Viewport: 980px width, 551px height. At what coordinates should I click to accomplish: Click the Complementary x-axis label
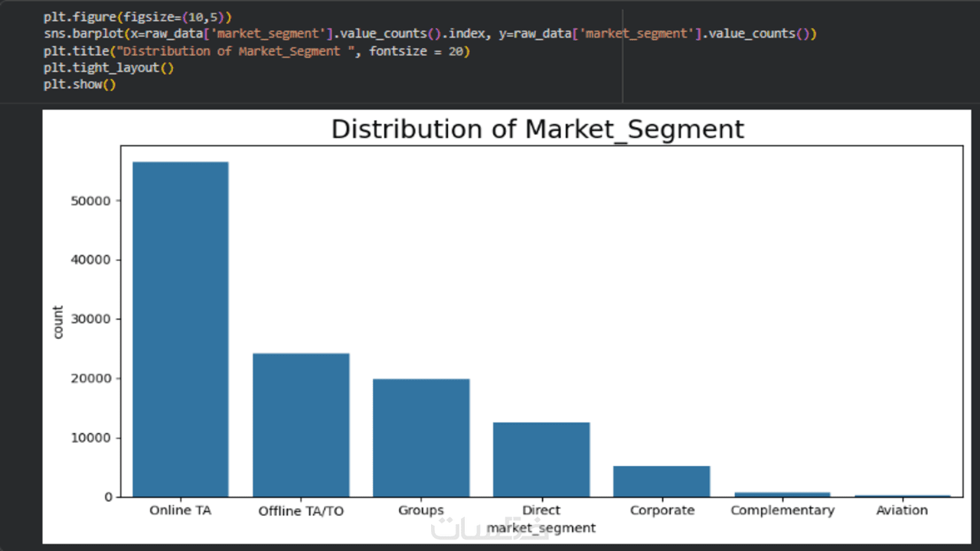[782, 510]
